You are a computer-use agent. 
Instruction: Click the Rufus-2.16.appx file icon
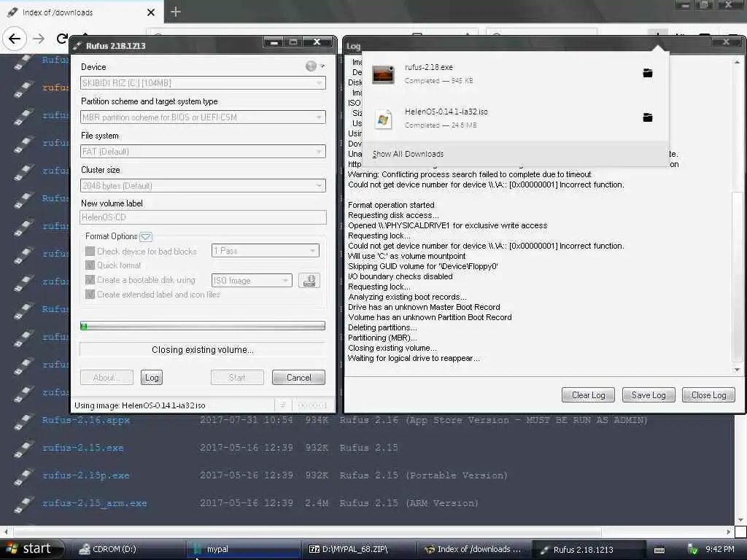coord(23,421)
